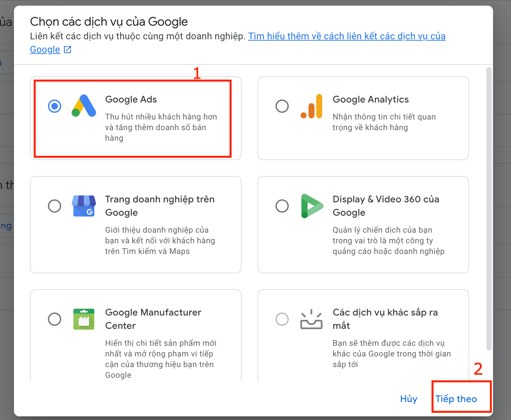Click the Google Analytics title text
Viewport: 511px width, 420px height.
371,100
